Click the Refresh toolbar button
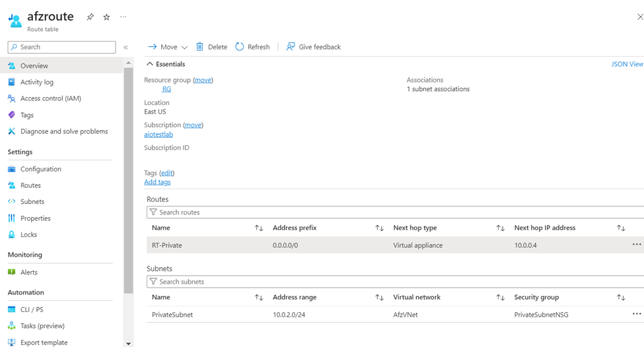The width and height of the screenshot is (644, 347). [252, 47]
